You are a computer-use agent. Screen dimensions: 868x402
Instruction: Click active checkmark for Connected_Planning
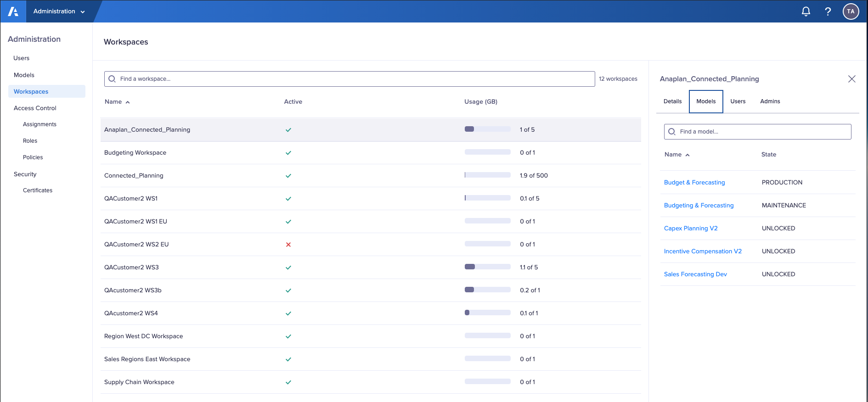(x=288, y=176)
